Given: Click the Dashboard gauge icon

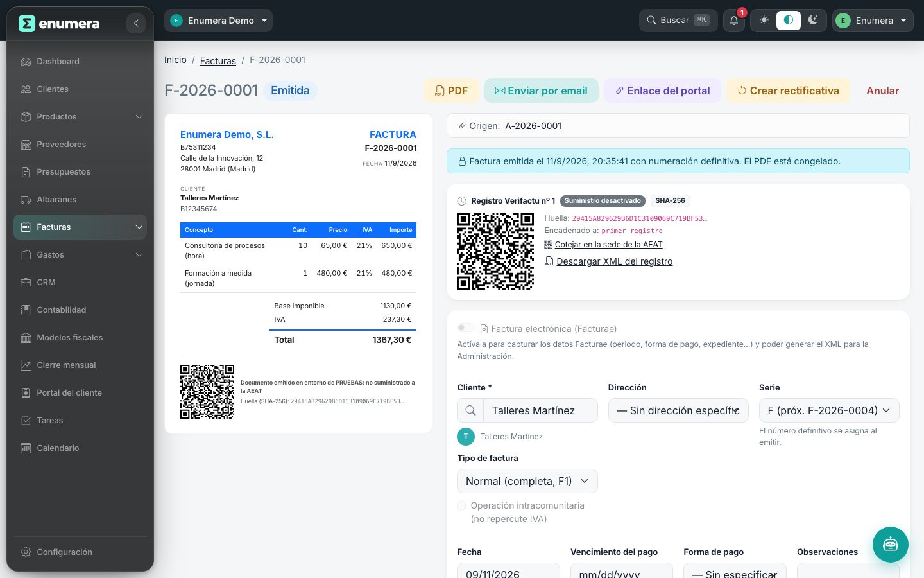Looking at the screenshot, I should point(26,62).
